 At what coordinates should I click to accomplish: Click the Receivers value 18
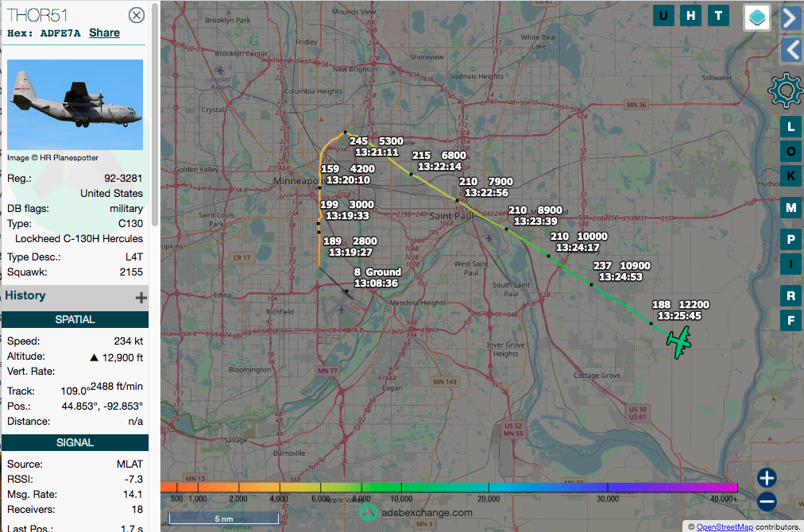[137, 510]
